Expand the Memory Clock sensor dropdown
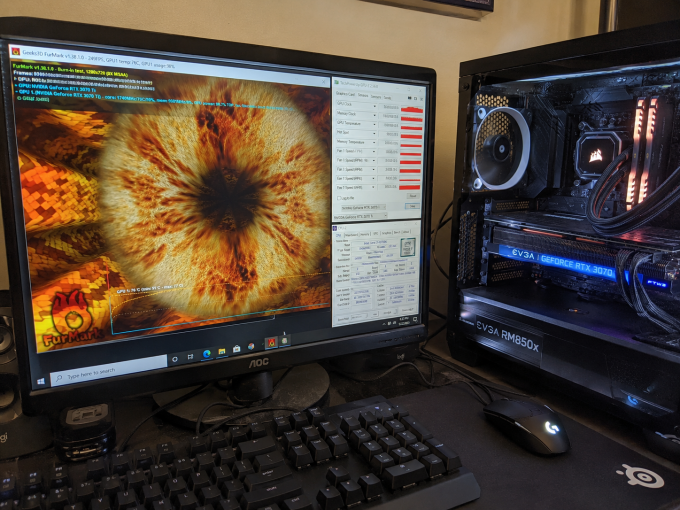This screenshot has height=510, width=680. 375,115
